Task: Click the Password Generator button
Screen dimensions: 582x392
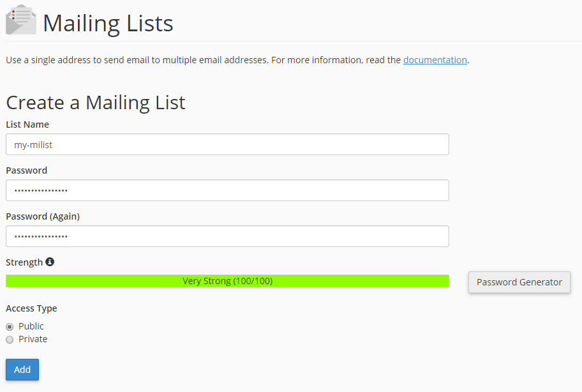Action: click(519, 282)
